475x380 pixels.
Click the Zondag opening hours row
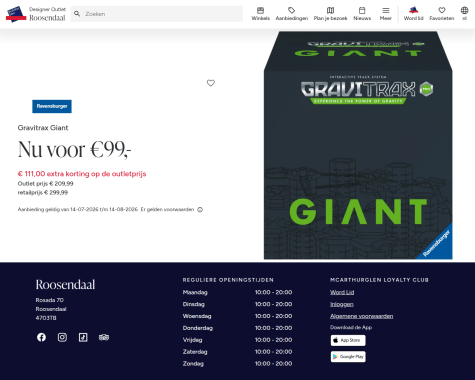tap(237, 364)
